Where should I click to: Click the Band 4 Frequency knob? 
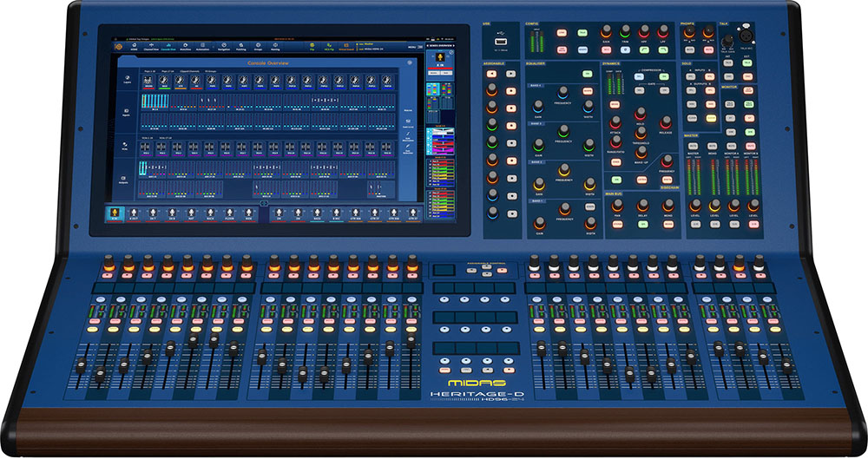(x=563, y=92)
